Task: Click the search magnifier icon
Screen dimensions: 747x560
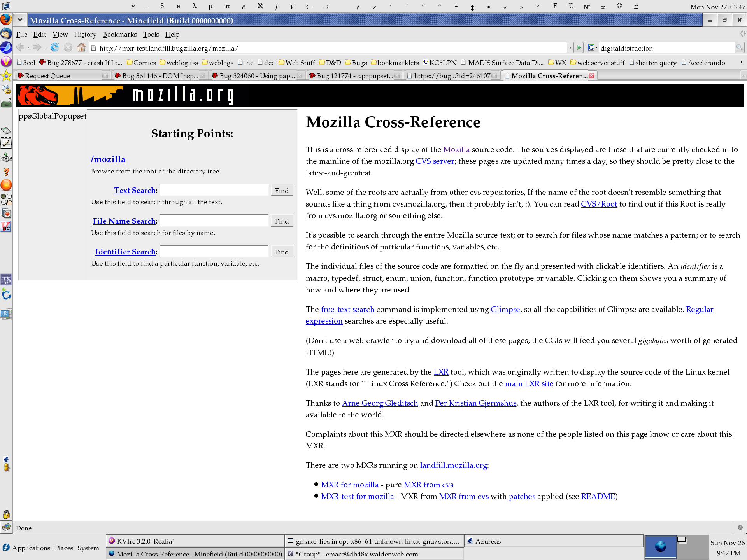Action: [739, 47]
